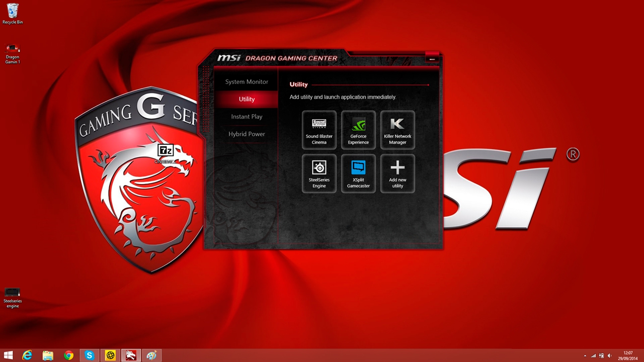Select the Utility tab in sidebar

247,99
